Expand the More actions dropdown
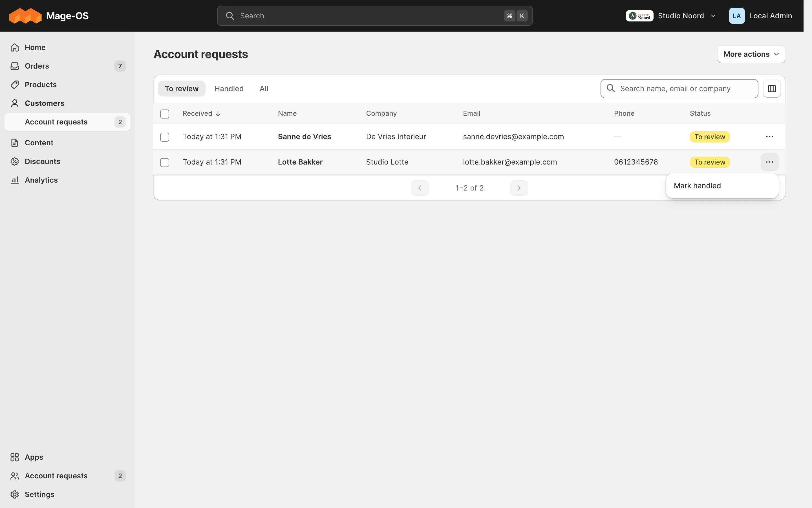This screenshot has width=812, height=508. point(751,54)
